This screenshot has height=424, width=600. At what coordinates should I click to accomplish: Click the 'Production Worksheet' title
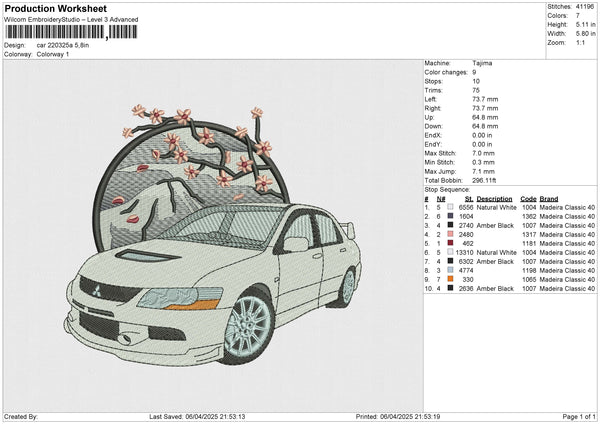(55, 8)
